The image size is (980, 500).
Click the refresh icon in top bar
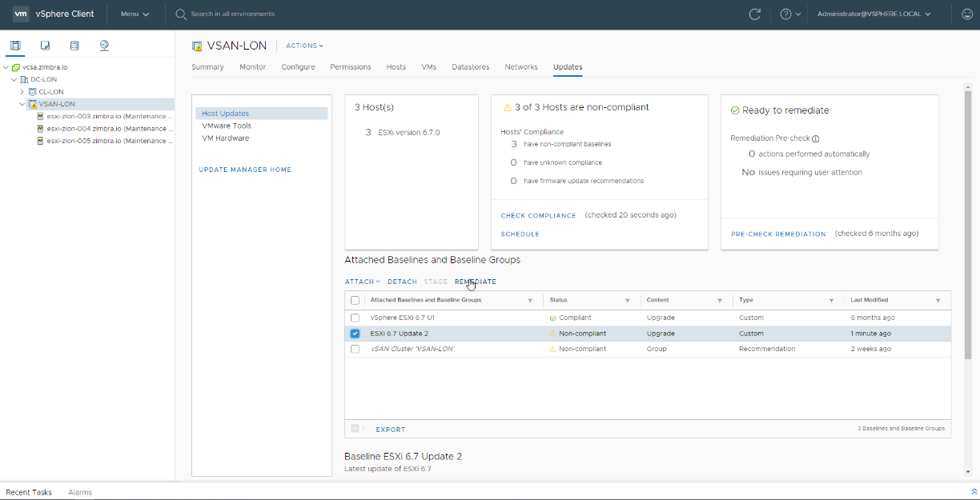click(x=754, y=14)
